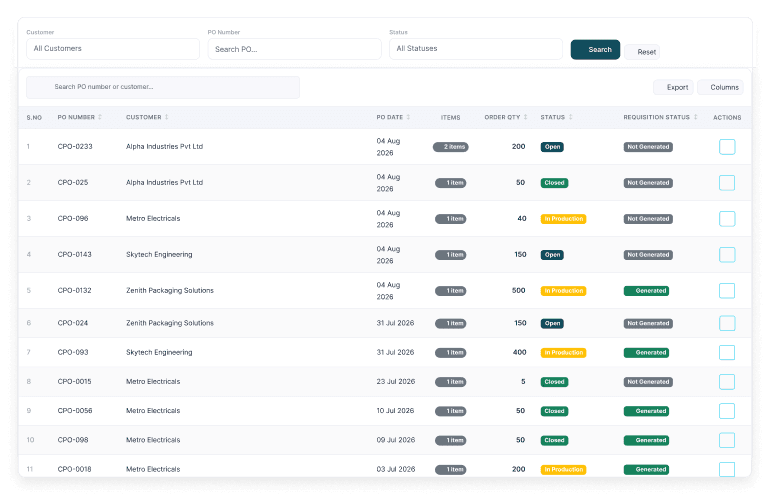
Task: Select PO number CPO-0143
Action: coord(74,254)
